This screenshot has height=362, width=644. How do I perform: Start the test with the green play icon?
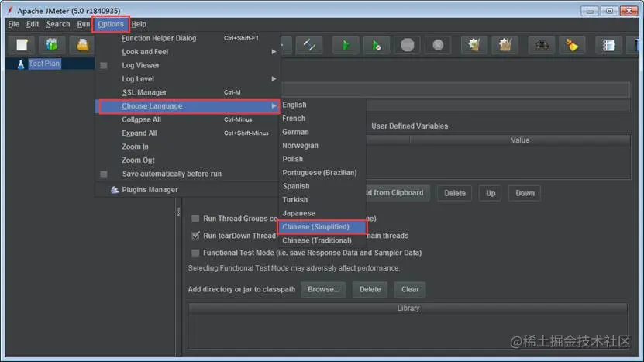[x=346, y=45]
